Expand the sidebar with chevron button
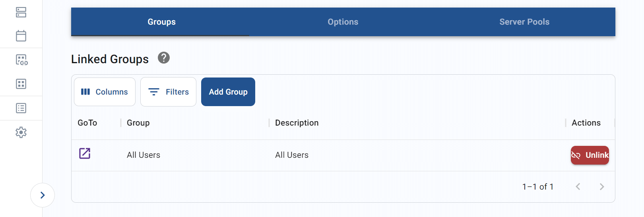Screen dimensions: 644x217 tap(43, 195)
